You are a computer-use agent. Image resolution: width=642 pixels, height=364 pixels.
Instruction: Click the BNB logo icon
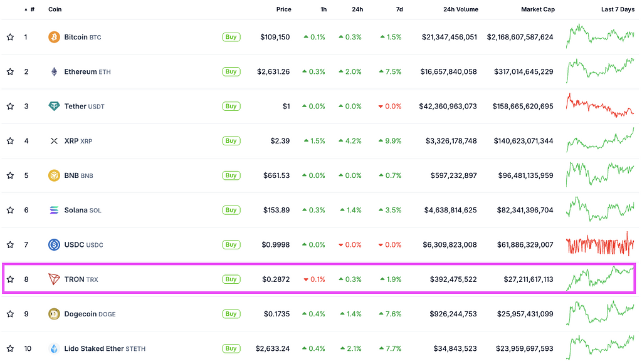tap(55, 175)
